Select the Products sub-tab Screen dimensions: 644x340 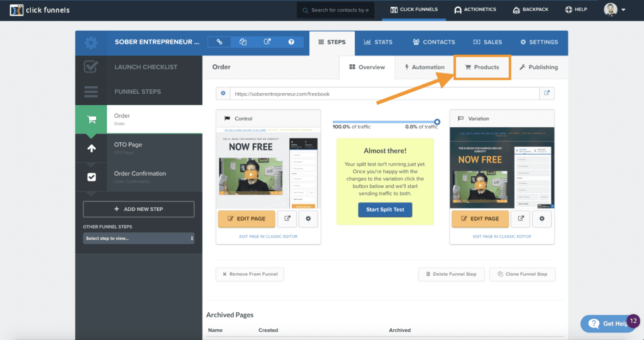(x=482, y=67)
